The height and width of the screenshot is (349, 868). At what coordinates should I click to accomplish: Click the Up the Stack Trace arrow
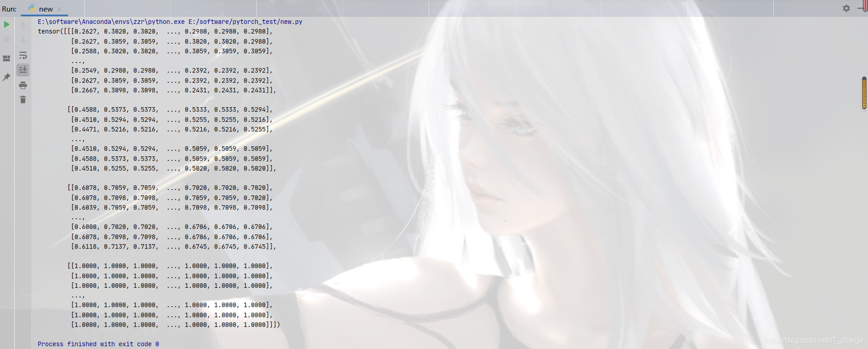[x=23, y=25]
